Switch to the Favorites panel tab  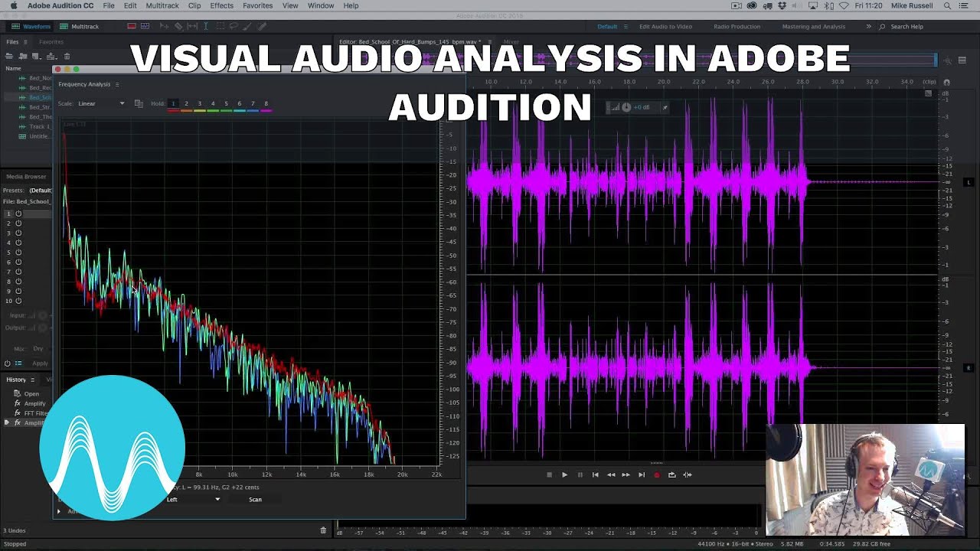click(51, 42)
